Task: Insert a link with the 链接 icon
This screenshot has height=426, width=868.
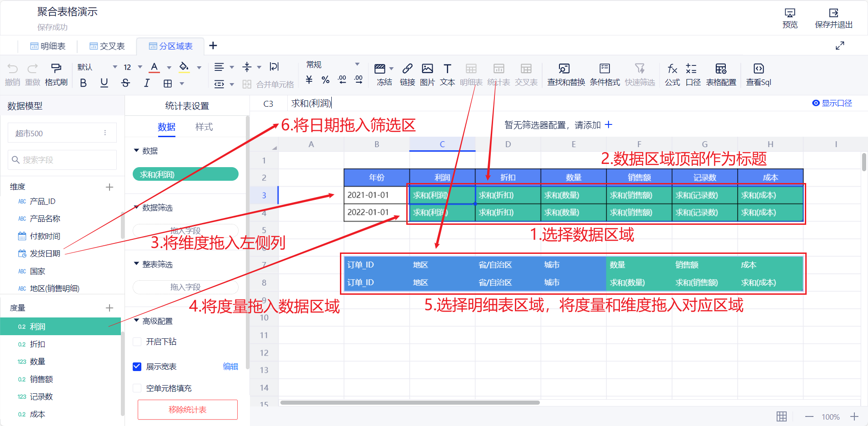Action: (x=407, y=74)
